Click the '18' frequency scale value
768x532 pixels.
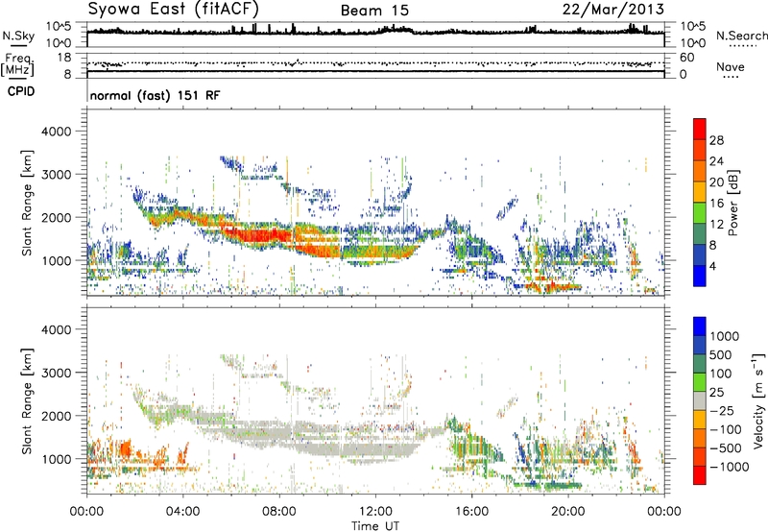pos(64,58)
